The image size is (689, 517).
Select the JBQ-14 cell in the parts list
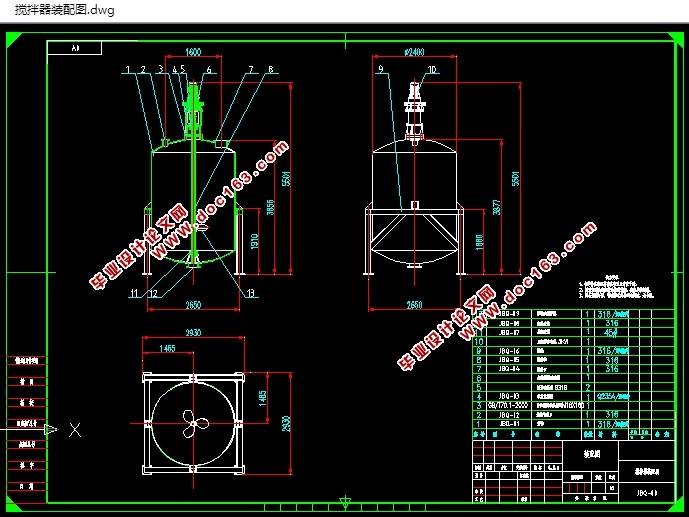tap(509, 369)
